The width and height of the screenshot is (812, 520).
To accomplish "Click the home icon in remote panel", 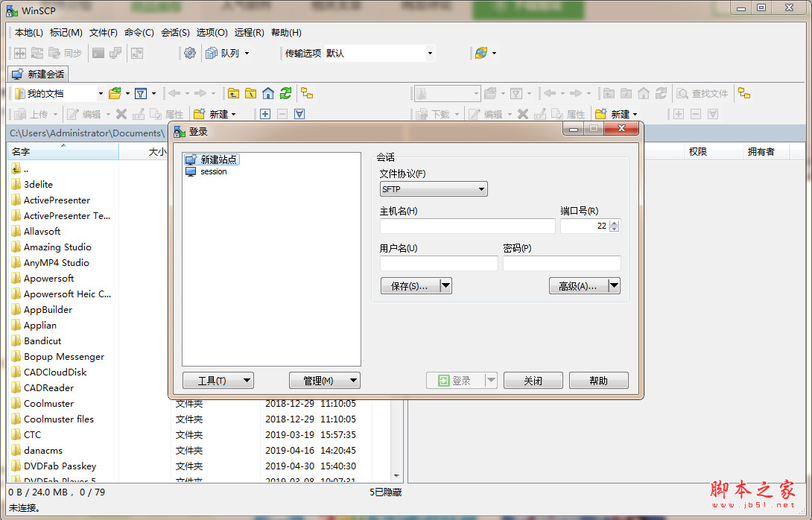I will (x=643, y=93).
